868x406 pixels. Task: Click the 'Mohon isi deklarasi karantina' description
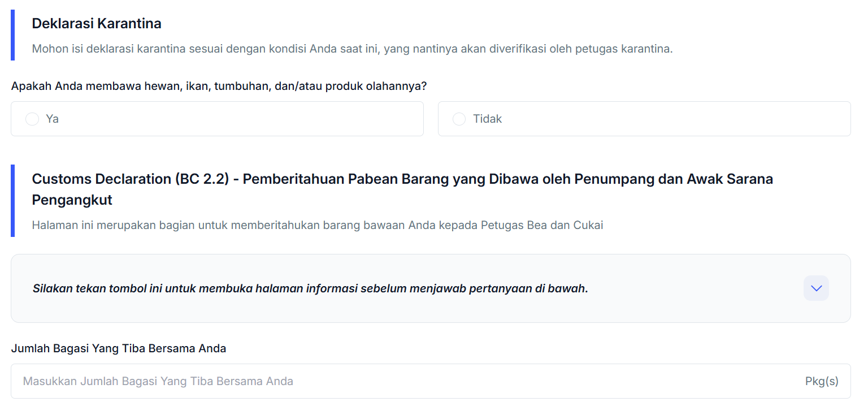[351, 49]
